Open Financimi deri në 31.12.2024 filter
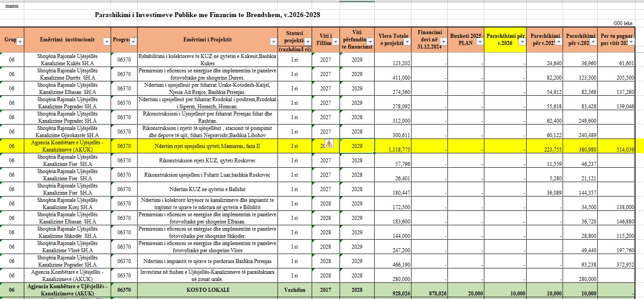 click(443, 41)
